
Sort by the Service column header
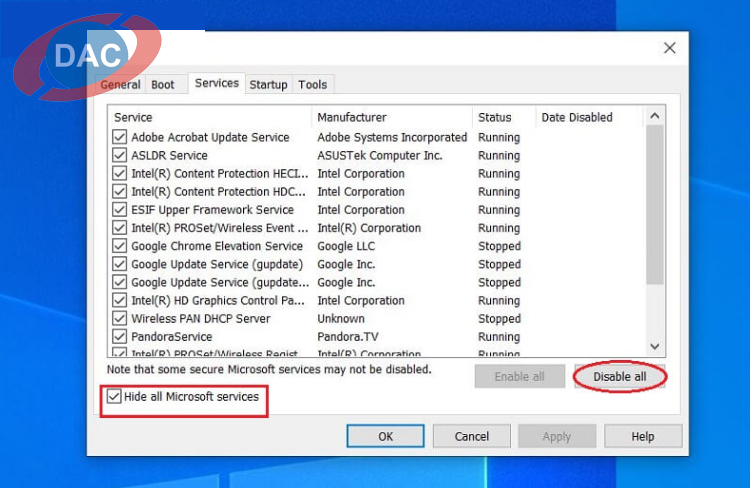[210, 117]
